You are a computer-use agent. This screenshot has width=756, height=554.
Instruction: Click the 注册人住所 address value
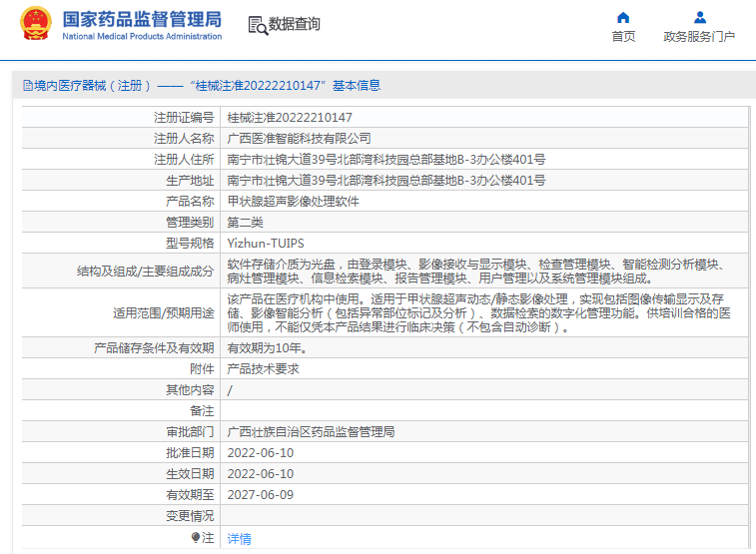[x=386, y=160]
